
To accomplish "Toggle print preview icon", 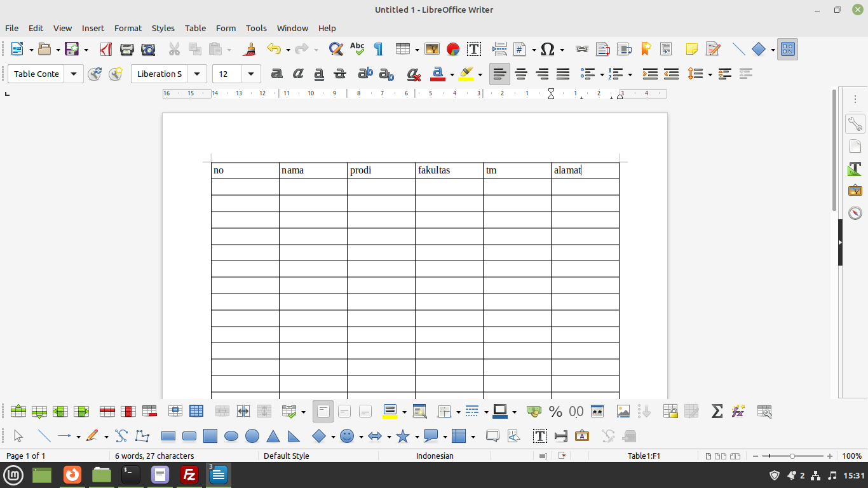I will (148, 49).
